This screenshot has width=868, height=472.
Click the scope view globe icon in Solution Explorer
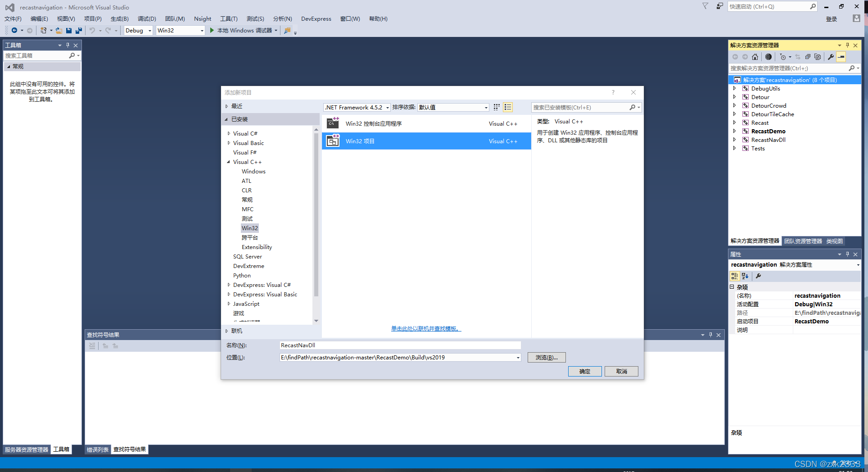pyautogui.click(x=769, y=57)
